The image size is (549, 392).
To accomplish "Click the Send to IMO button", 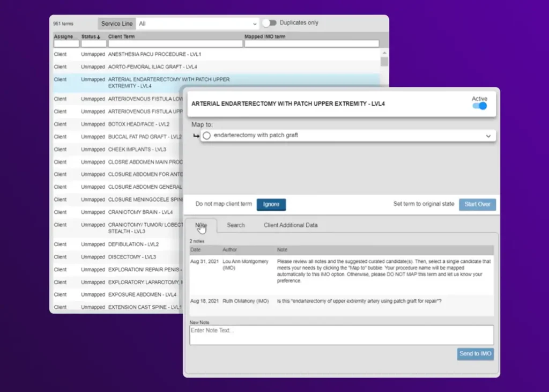I will tap(475, 354).
